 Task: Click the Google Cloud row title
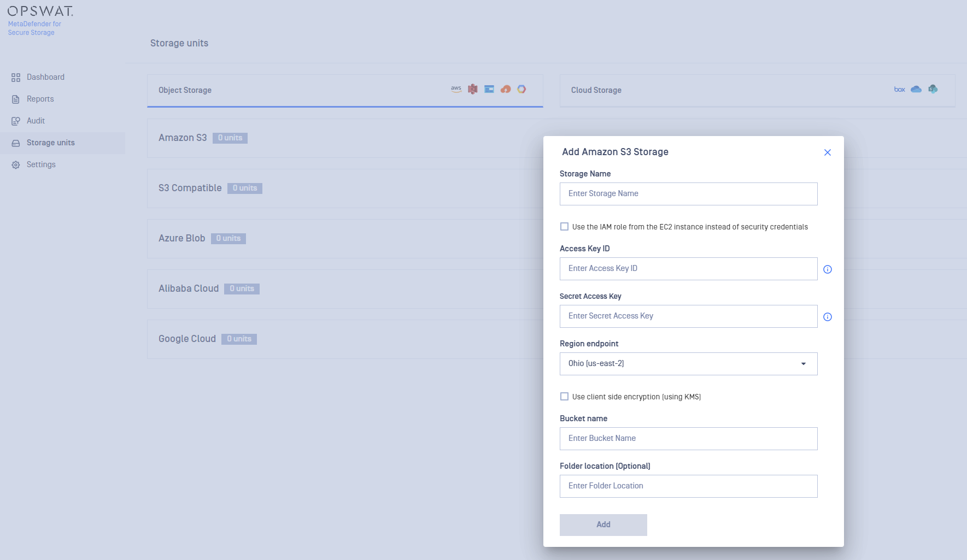coord(187,339)
